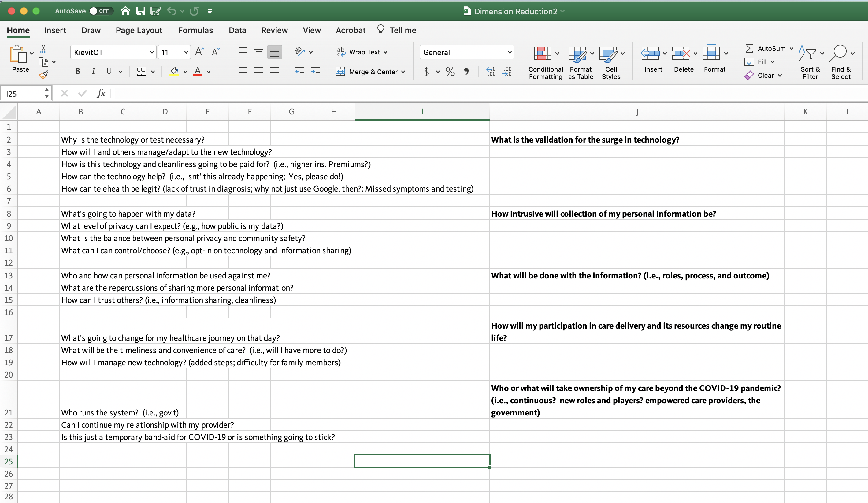Click Conditional Formatting button

pyautogui.click(x=546, y=63)
